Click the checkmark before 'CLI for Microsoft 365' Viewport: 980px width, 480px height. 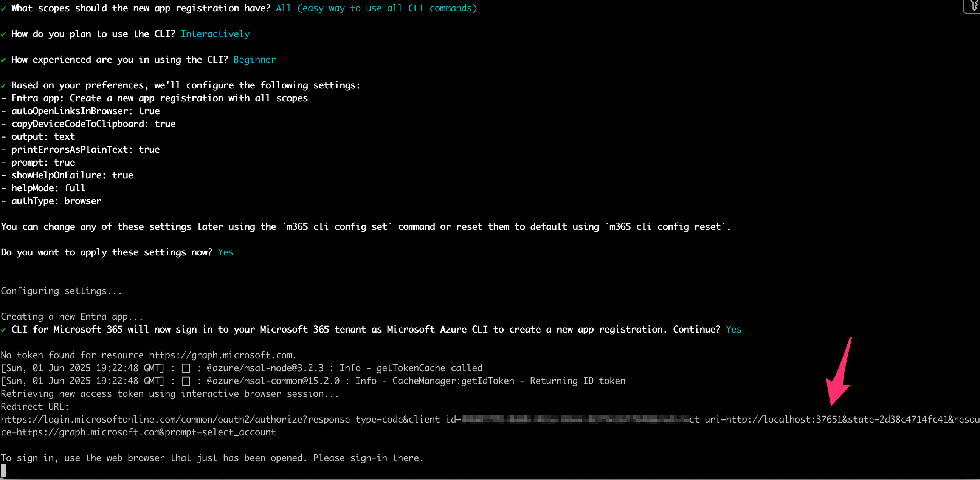coord(3,330)
